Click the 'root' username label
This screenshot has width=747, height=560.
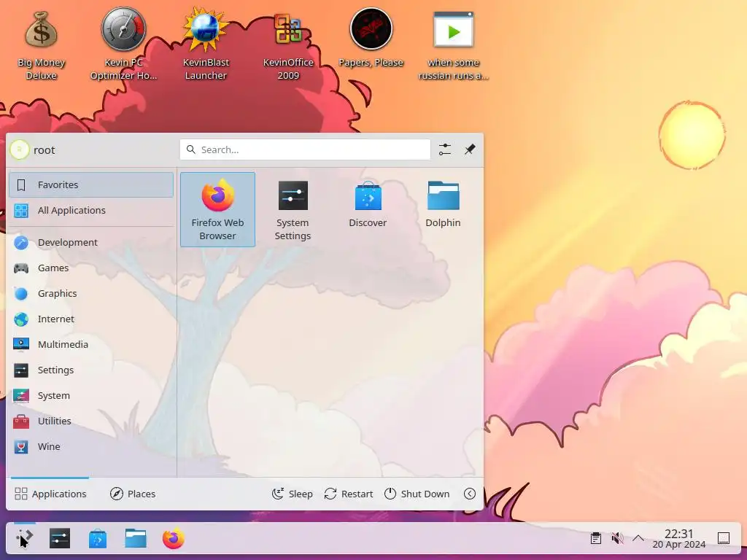[x=44, y=150]
